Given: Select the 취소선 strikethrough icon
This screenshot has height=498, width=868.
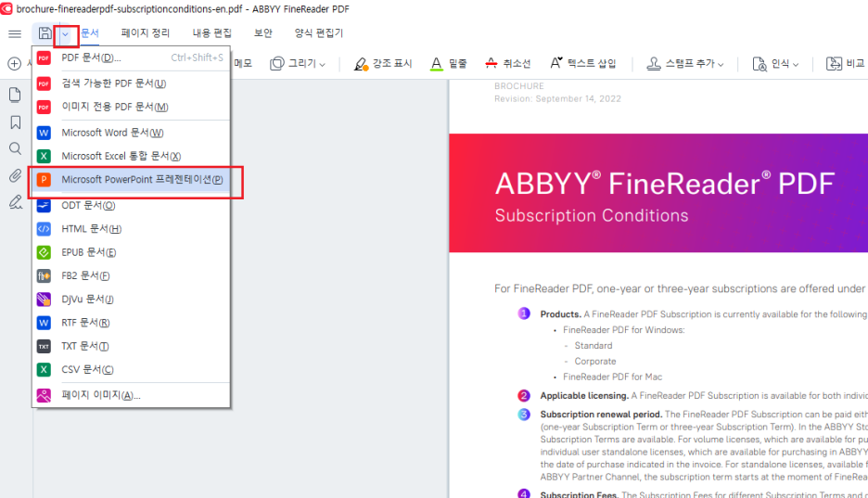Looking at the screenshot, I should pyautogui.click(x=491, y=64).
